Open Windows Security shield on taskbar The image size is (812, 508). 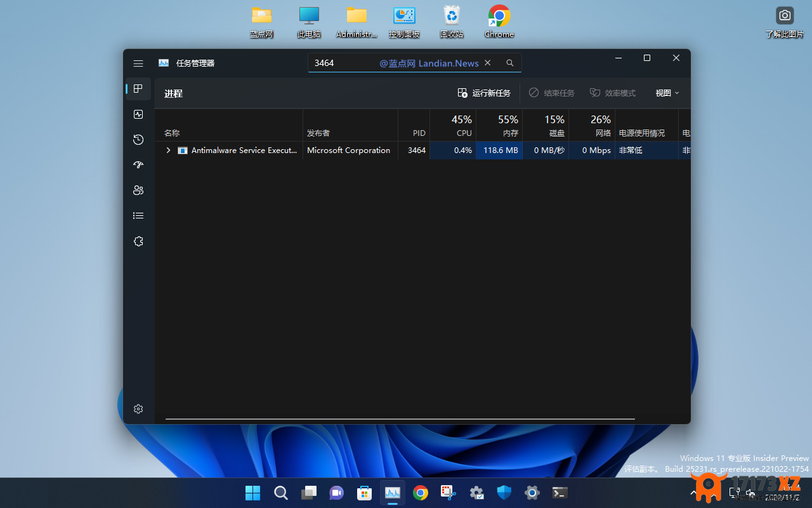[504, 493]
